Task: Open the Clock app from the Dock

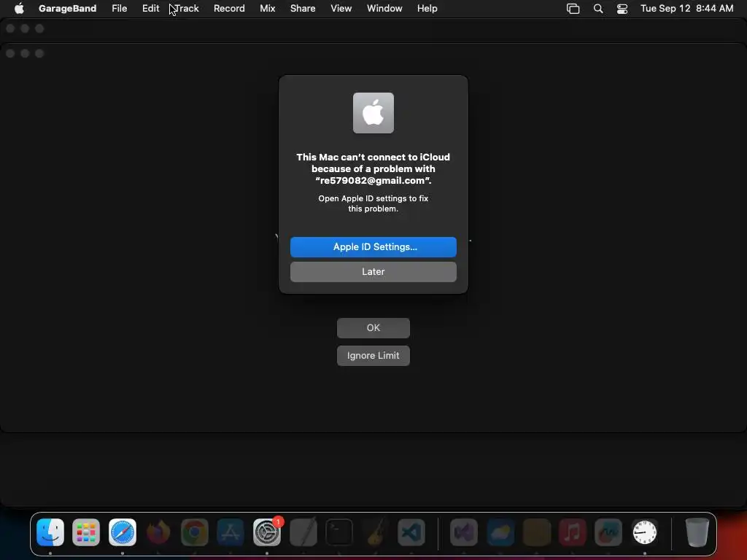Action: click(x=645, y=532)
